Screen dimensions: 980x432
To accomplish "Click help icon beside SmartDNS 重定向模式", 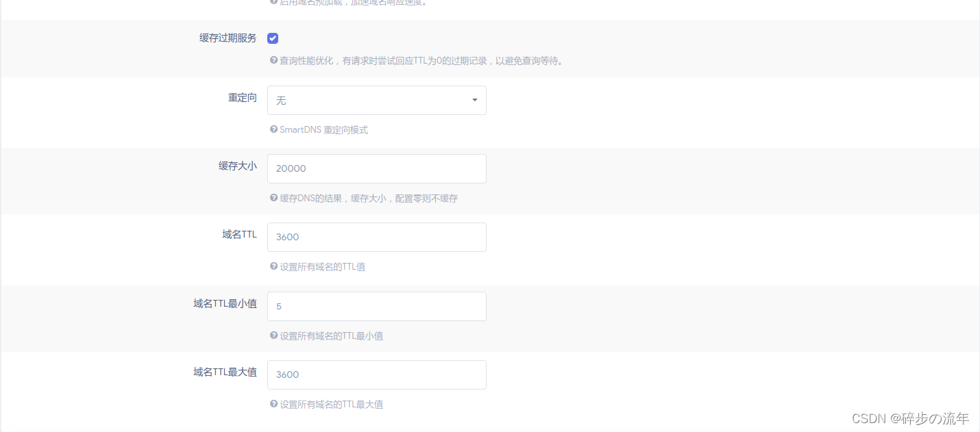I will pos(274,129).
